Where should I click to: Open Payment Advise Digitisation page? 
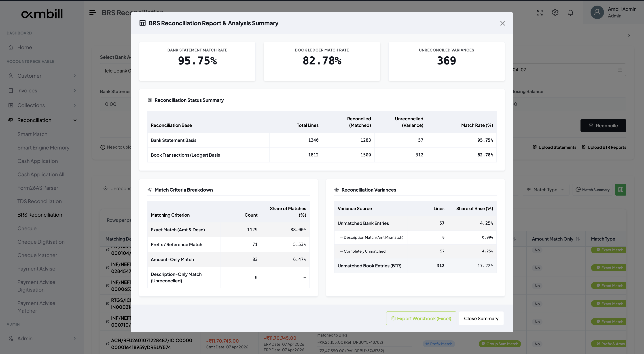coord(36,286)
